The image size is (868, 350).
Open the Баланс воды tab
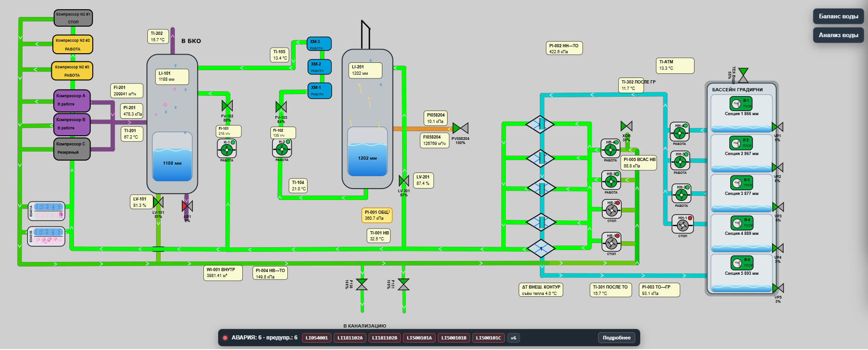point(838,16)
